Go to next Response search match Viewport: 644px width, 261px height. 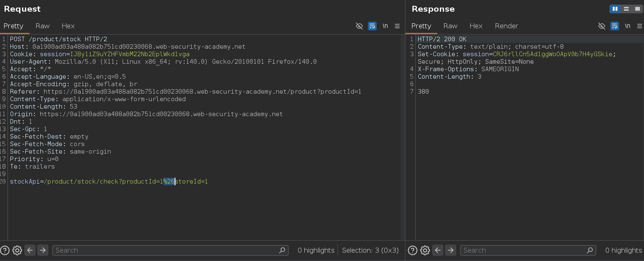(451, 250)
